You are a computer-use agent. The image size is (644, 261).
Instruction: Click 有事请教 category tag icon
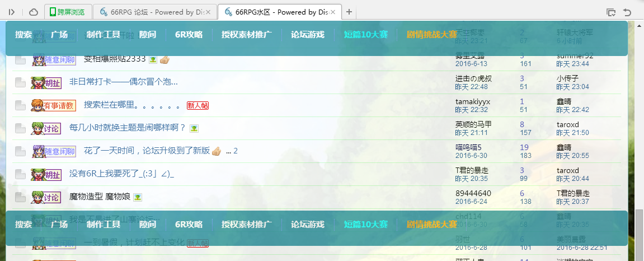pos(54,106)
